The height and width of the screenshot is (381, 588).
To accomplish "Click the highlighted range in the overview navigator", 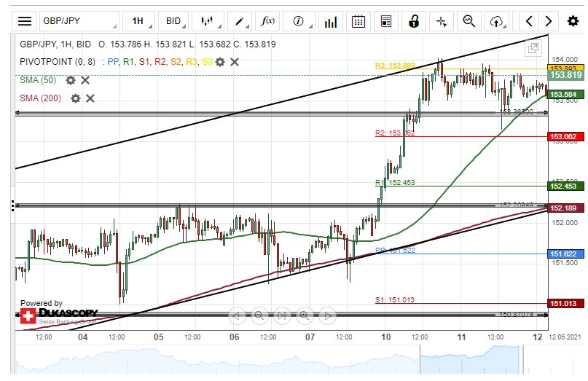I will [470, 359].
